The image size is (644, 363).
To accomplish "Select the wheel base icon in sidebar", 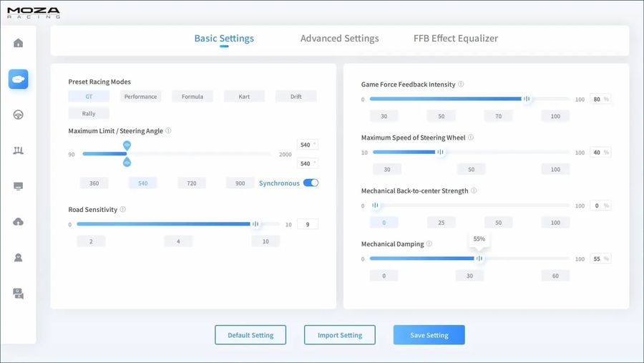I will (18, 79).
